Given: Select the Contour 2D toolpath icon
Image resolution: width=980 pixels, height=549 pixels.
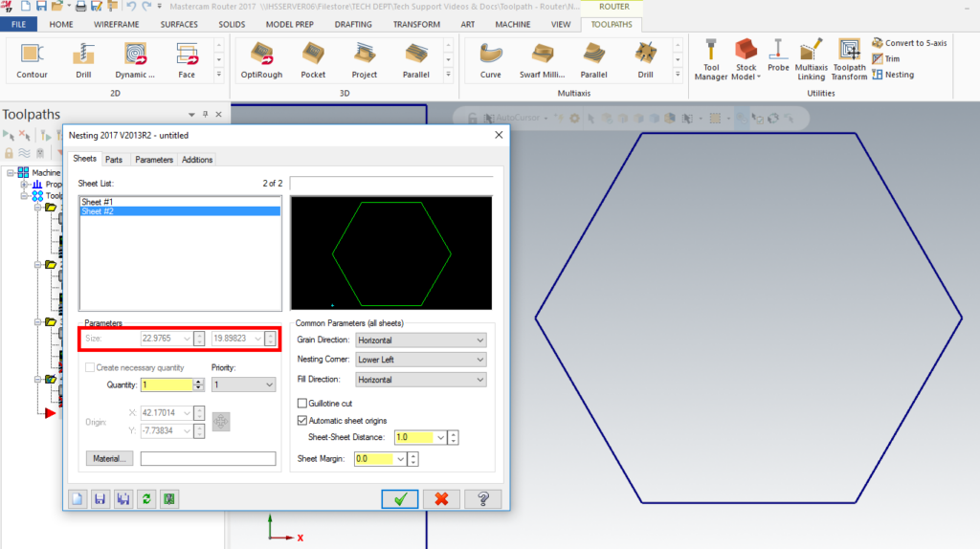Looking at the screenshot, I should [x=32, y=60].
